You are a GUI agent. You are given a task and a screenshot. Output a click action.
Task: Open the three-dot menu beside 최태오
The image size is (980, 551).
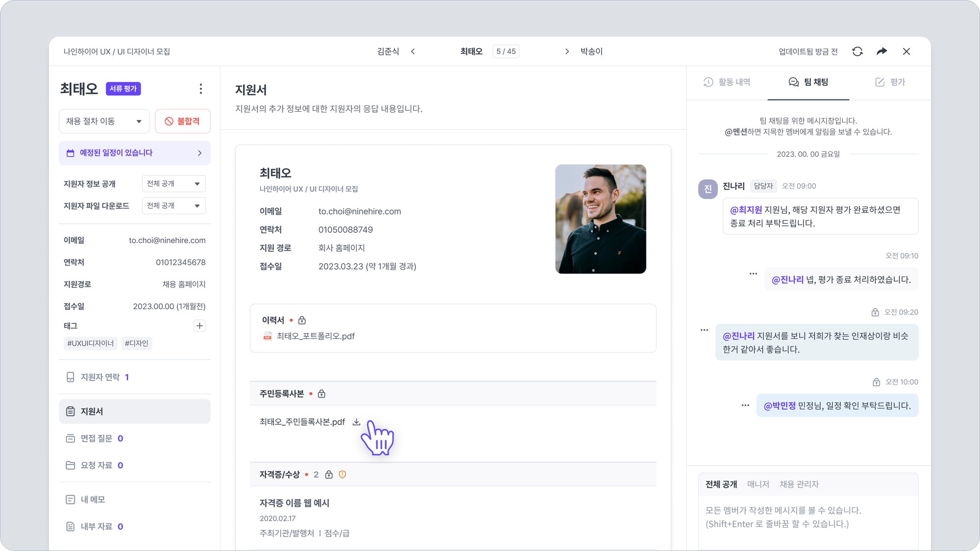[x=201, y=89]
